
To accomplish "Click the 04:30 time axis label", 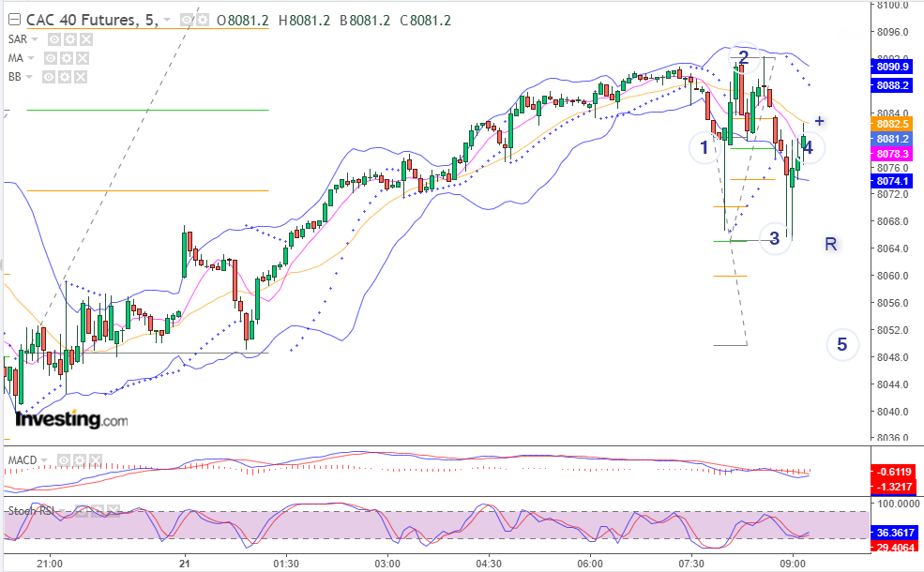I will pyautogui.click(x=489, y=564).
